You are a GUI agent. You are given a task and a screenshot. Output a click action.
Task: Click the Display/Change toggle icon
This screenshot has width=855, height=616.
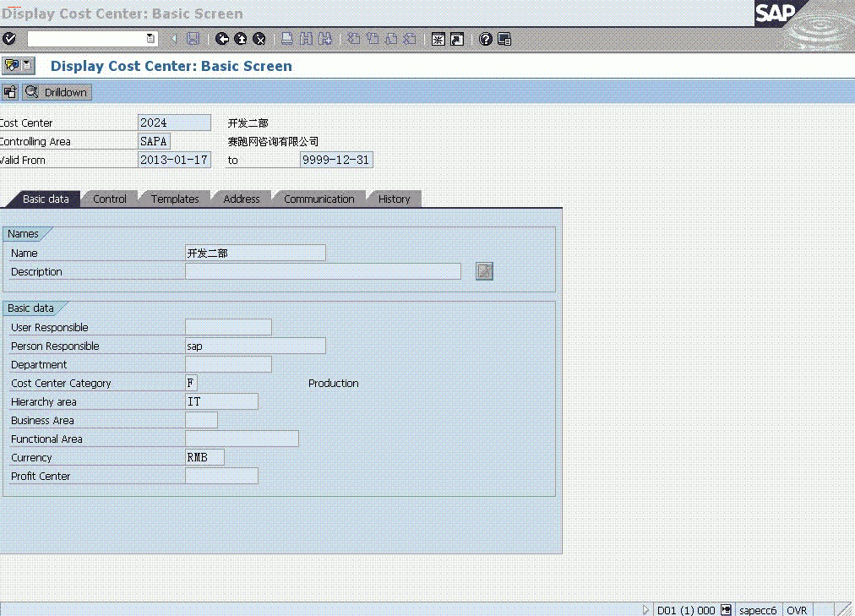tap(10, 92)
